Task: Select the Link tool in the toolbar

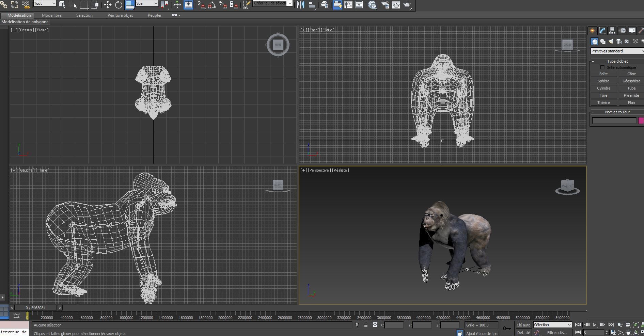Action: [x=4, y=4]
